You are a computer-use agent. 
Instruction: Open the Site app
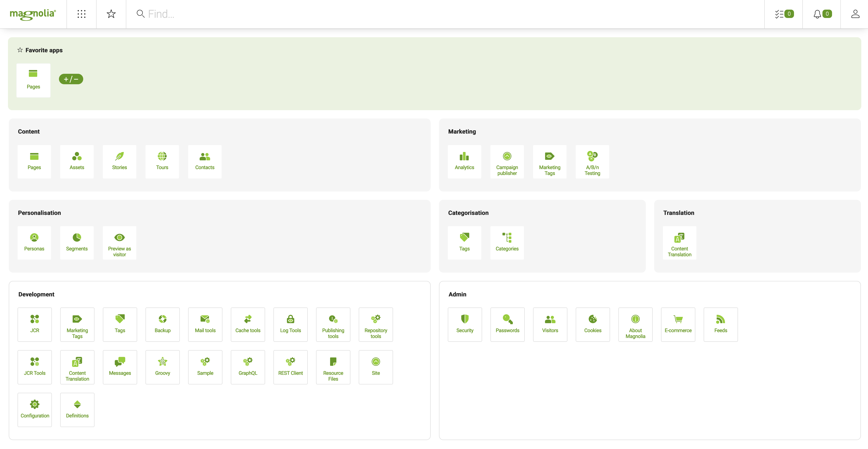pos(376,367)
